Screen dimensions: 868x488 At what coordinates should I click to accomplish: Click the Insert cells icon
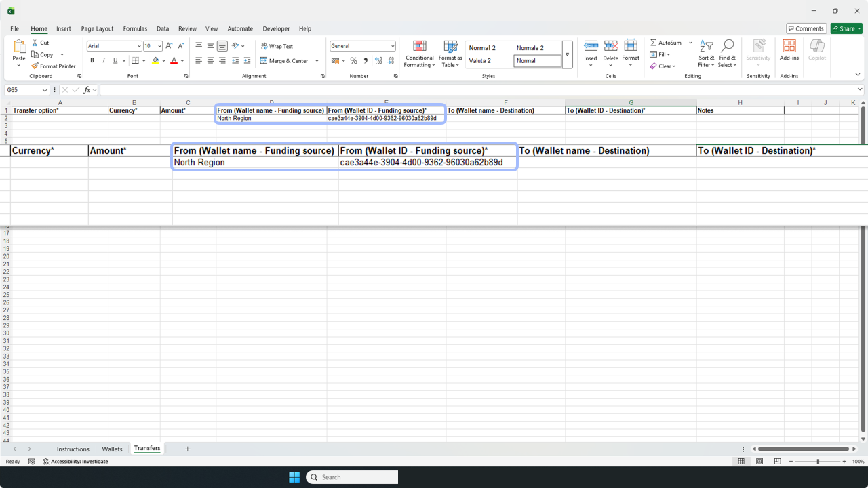591,46
